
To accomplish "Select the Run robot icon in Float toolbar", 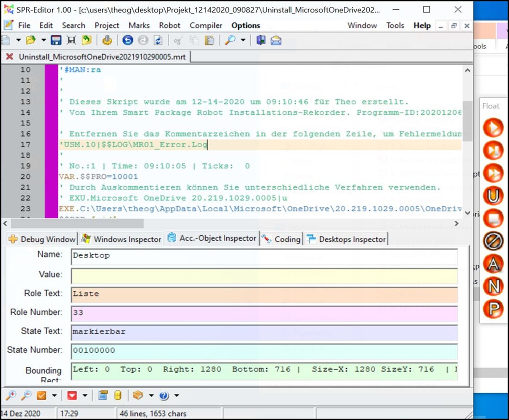I will pos(493,127).
